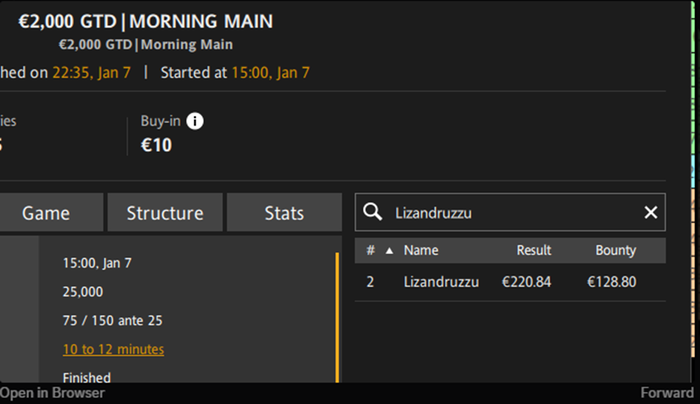Screen dimensions: 700x404
Task: Select the Lizandruzzu player row
Action: [441, 282]
